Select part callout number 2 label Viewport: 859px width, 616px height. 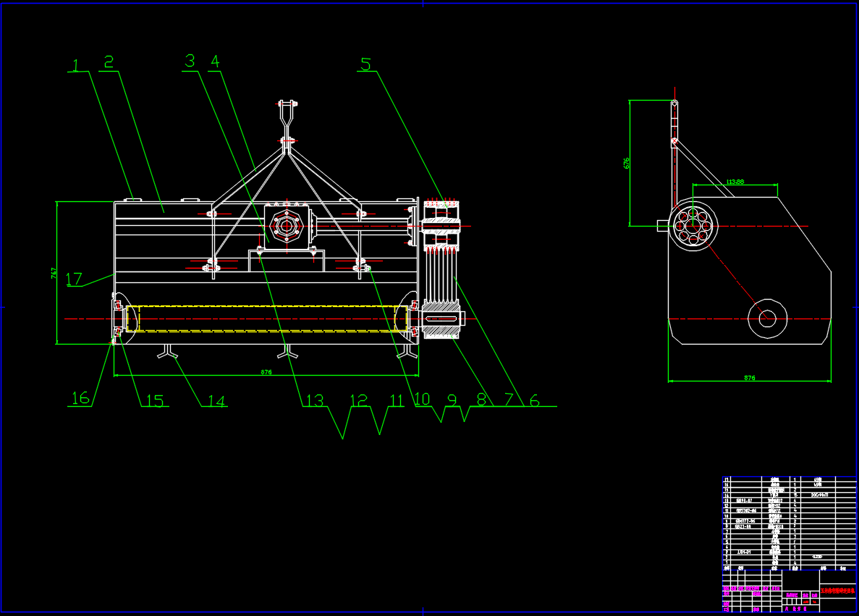pos(109,62)
